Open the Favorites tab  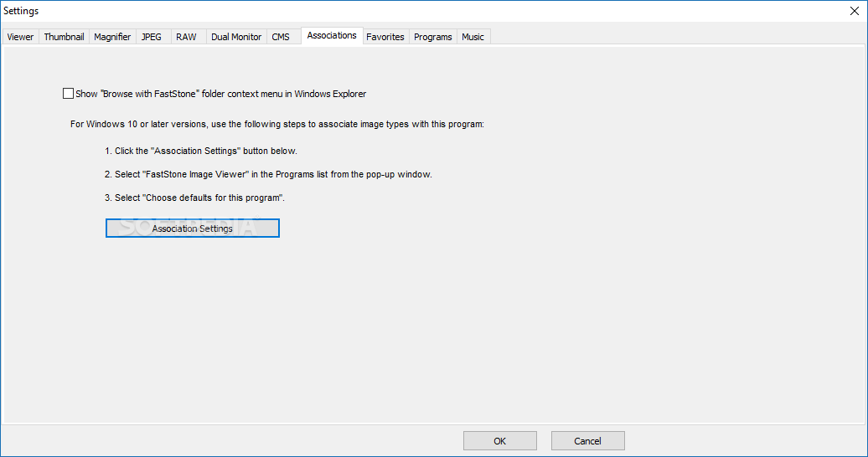tap(385, 37)
